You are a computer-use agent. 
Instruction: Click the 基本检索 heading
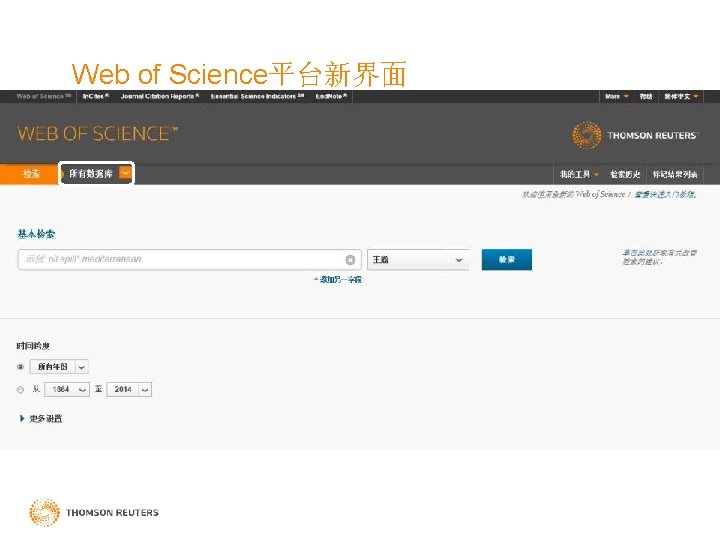tap(36, 234)
